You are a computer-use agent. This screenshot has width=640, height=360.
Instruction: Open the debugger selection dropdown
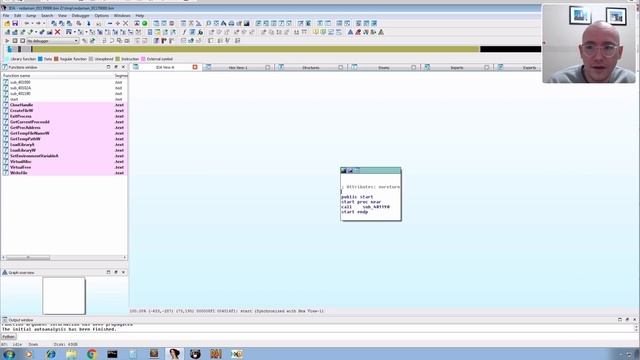click(53, 41)
